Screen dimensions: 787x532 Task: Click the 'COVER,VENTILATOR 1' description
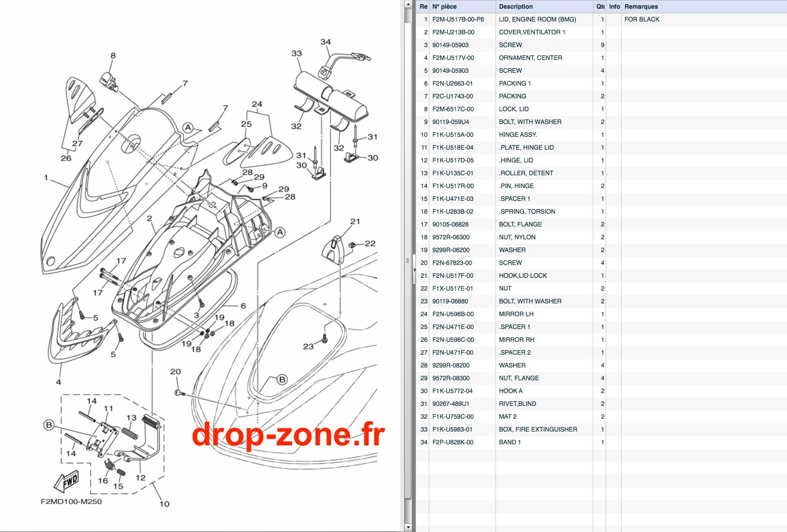[x=532, y=32]
